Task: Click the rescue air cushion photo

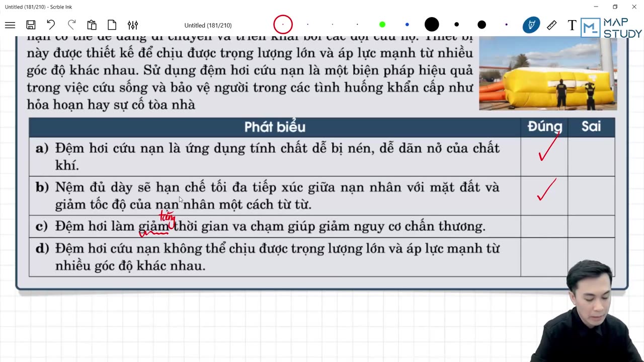Action: point(548,73)
